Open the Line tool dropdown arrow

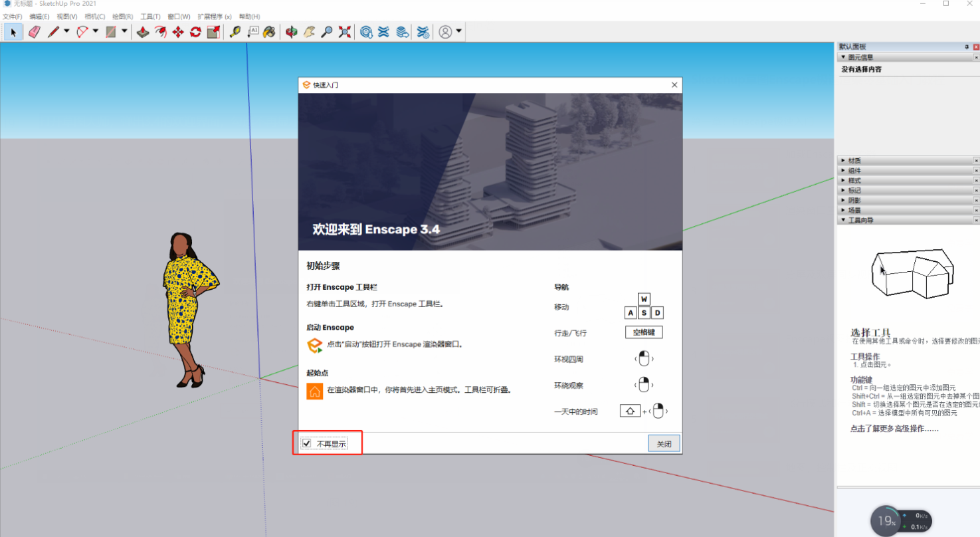point(66,31)
